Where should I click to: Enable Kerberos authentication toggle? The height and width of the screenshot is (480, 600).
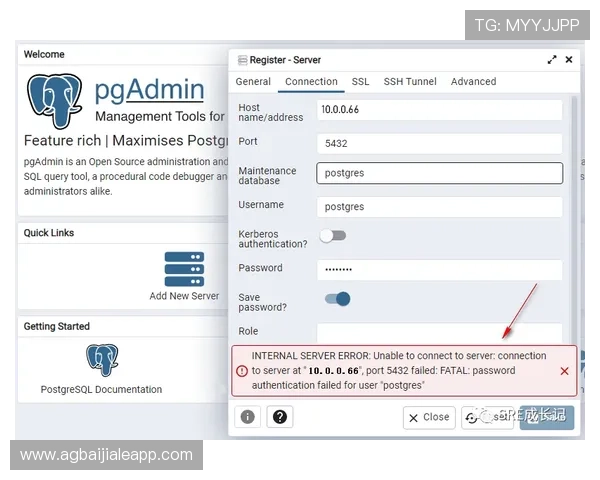point(332,236)
